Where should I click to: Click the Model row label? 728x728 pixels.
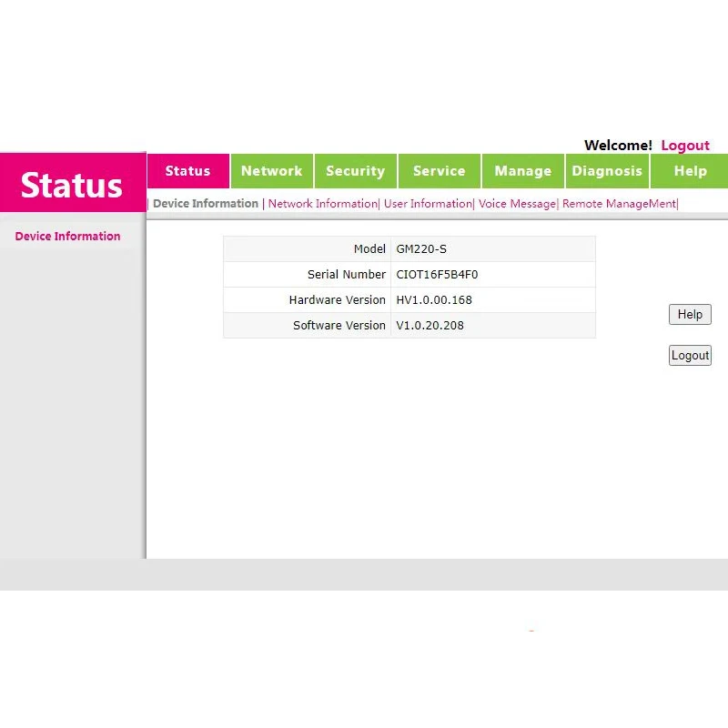pos(369,248)
